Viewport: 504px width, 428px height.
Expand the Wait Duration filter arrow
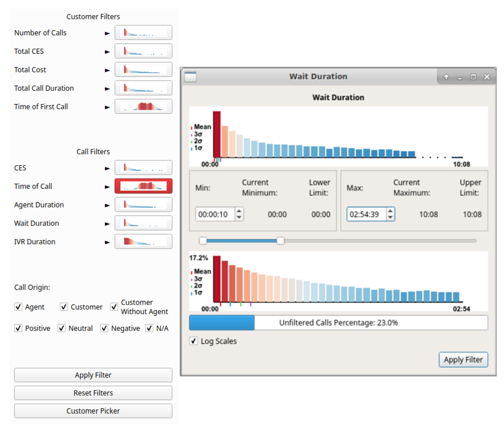107,224
